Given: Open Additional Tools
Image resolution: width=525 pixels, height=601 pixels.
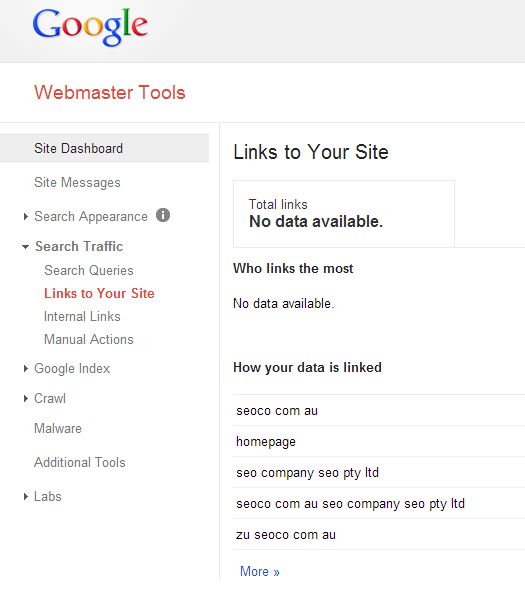Looking at the screenshot, I should [x=80, y=463].
